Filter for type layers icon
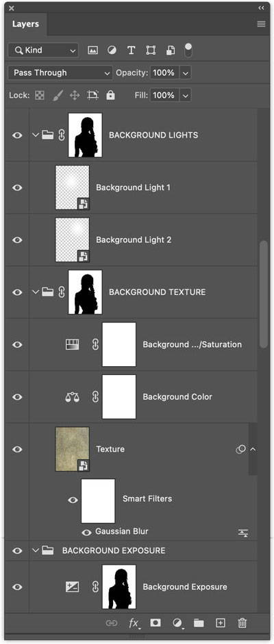Screen dimensions: 274x644 [131, 50]
